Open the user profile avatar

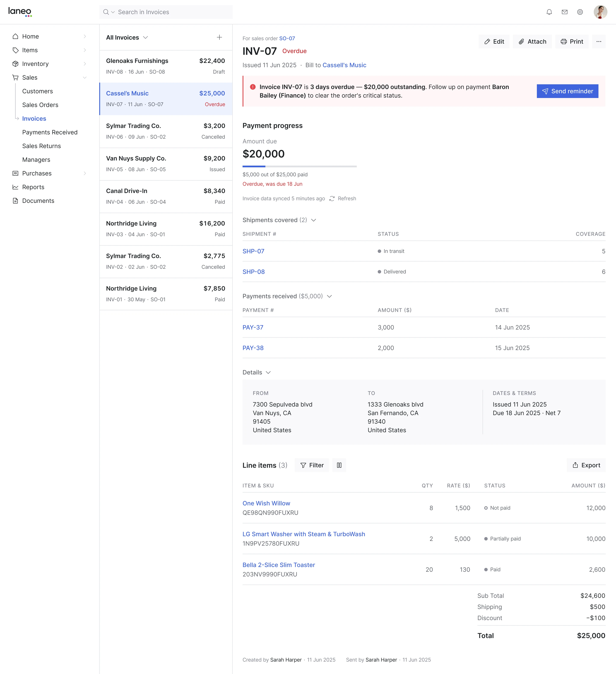600,12
